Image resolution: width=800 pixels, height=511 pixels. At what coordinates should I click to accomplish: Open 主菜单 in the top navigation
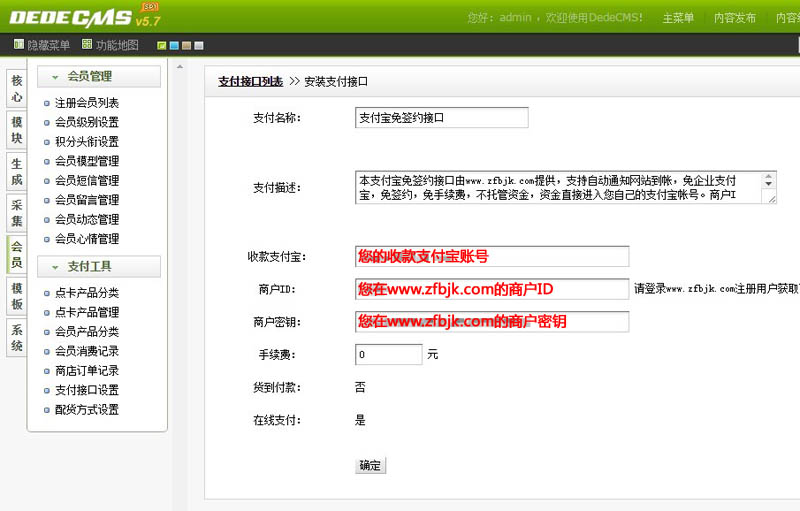pos(678,18)
